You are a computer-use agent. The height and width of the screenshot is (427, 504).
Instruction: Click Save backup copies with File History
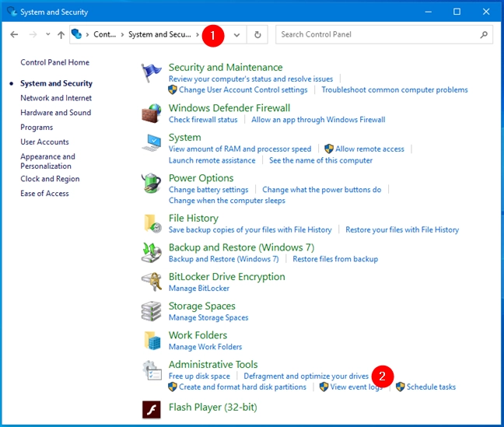point(250,230)
